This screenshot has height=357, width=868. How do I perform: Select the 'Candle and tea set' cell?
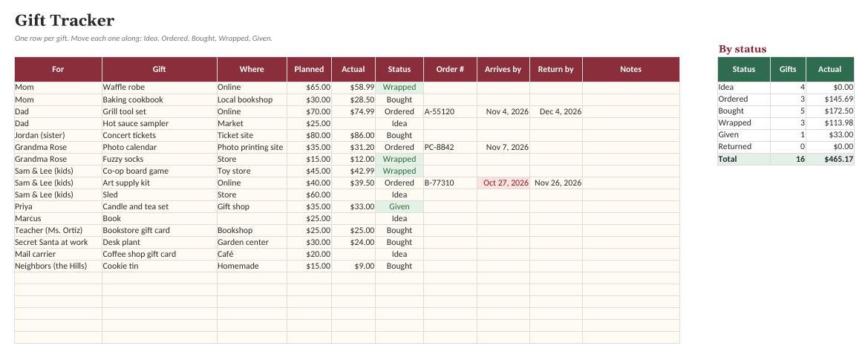(160, 206)
